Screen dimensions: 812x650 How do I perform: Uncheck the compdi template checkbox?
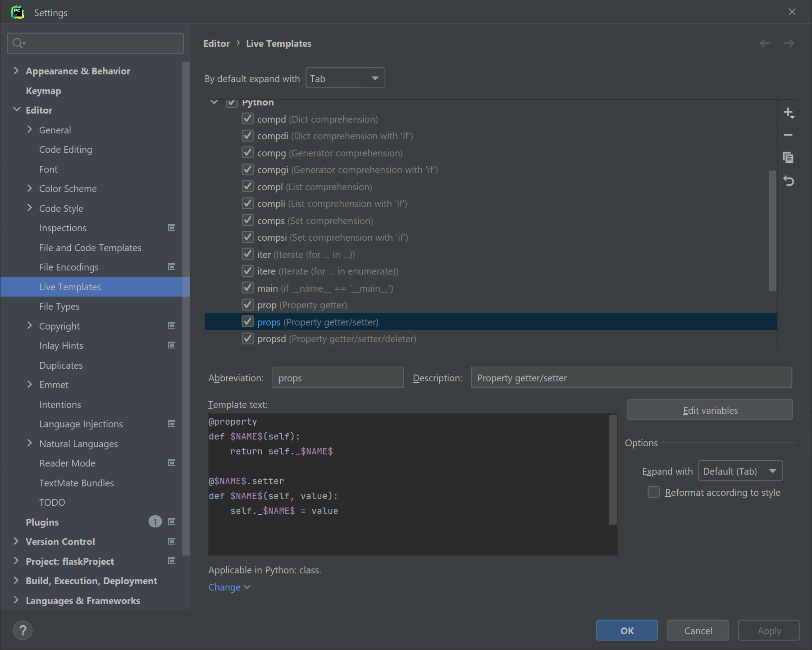pos(247,136)
